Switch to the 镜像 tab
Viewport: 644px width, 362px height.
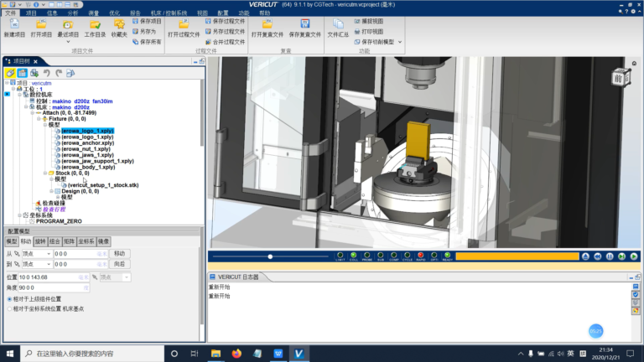pos(103,241)
